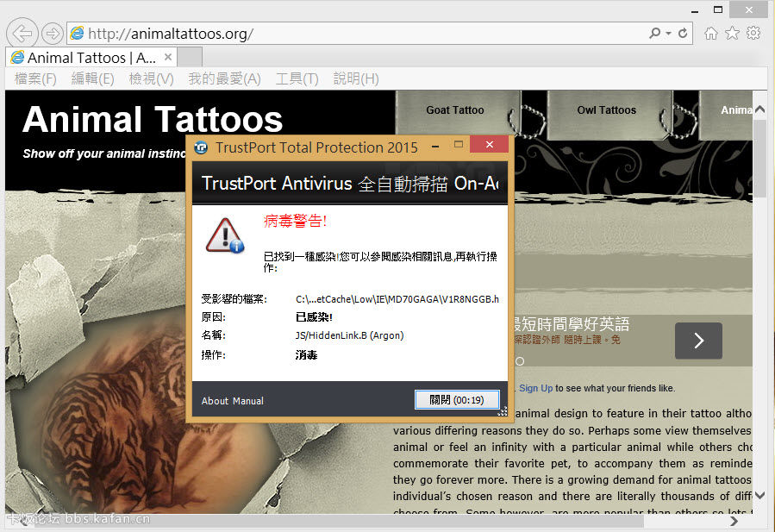
Task: Open the 說明(H) menu
Action: (x=356, y=78)
